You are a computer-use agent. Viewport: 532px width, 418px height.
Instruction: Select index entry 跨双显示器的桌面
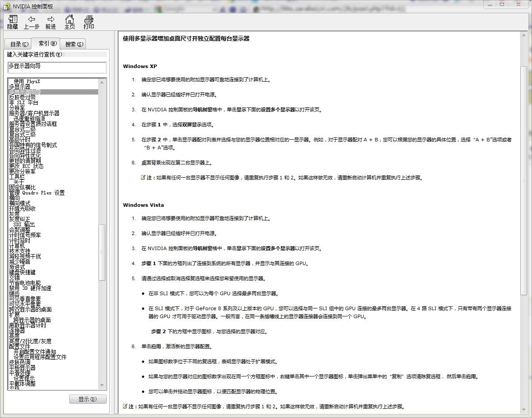(30, 310)
